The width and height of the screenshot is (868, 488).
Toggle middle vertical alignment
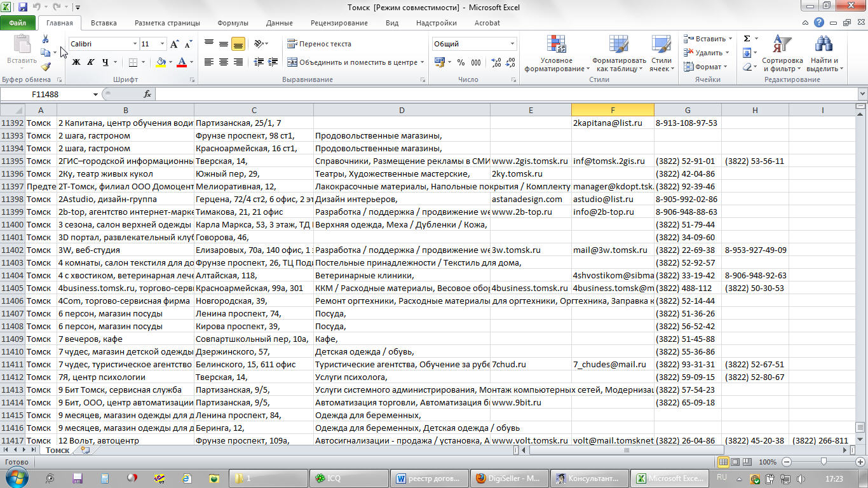tap(224, 44)
